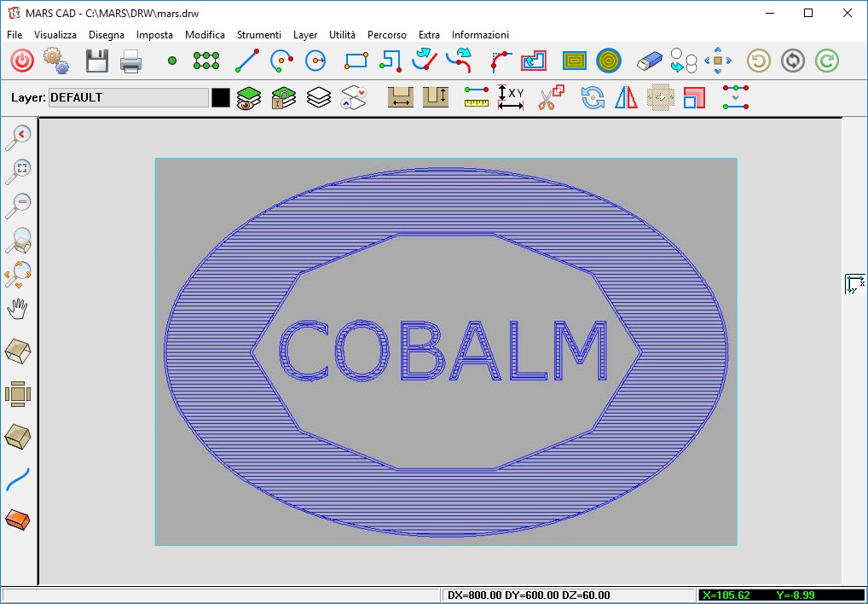The image size is (868, 604).
Task: Open the Informazioni menu
Action: (480, 34)
